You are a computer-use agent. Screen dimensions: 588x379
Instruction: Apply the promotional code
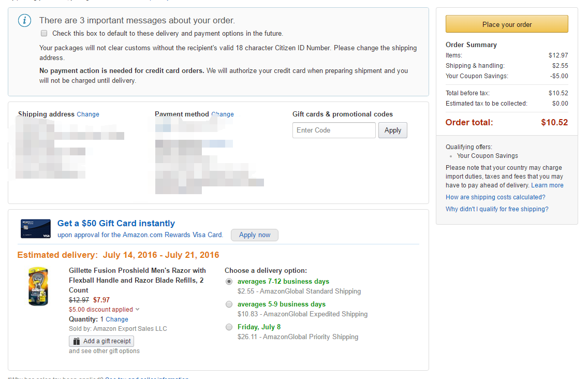(x=393, y=130)
